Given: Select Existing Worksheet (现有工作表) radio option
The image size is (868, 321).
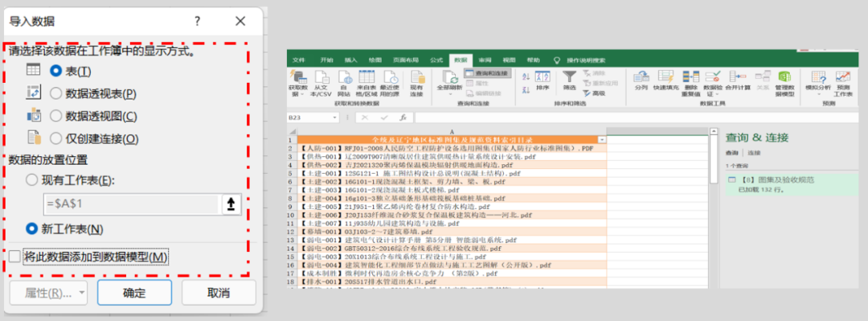Looking at the screenshot, I should (x=32, y=179).
